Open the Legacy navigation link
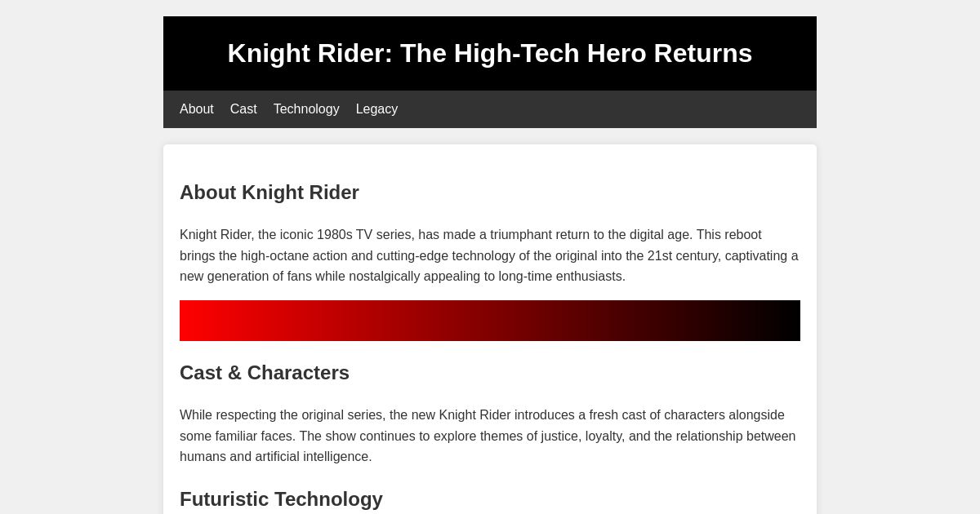This screenshot has height=514, width=980. [376, 109]
